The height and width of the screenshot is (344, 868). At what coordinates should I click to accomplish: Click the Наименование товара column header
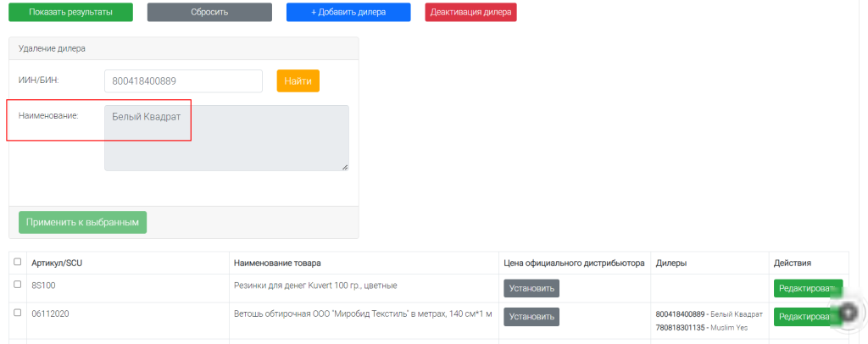277,263
